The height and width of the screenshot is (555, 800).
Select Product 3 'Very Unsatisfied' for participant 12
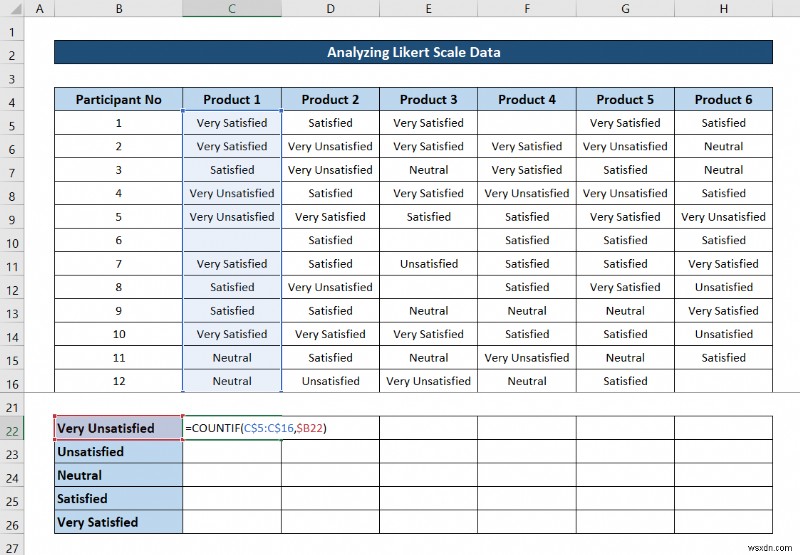coord(429,381)
